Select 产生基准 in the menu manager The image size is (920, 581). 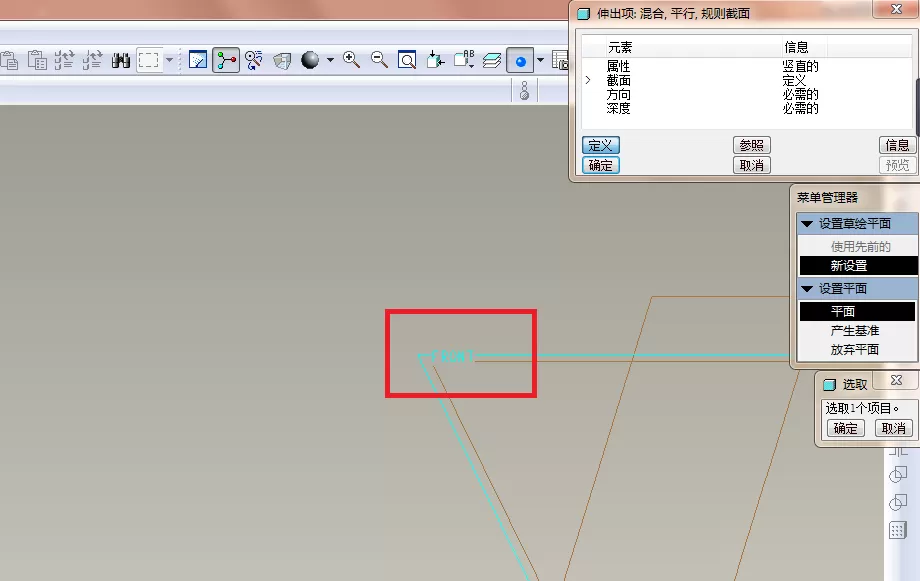854,330
